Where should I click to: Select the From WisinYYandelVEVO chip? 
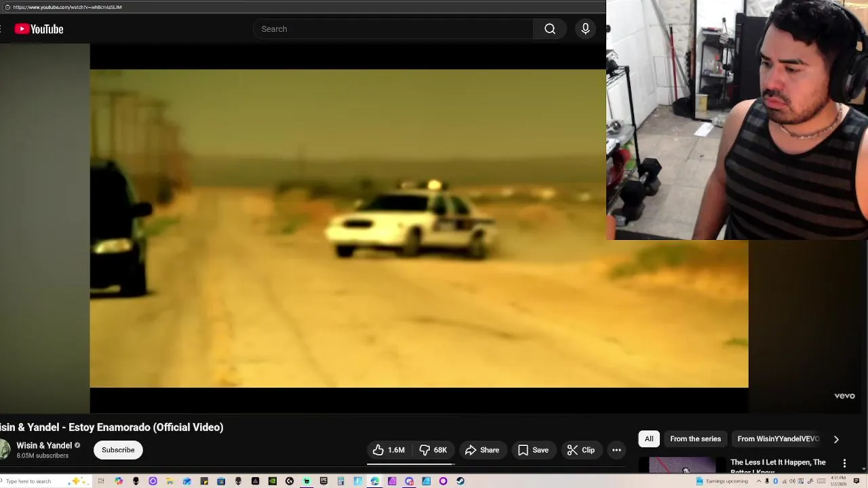coord(778,439)
